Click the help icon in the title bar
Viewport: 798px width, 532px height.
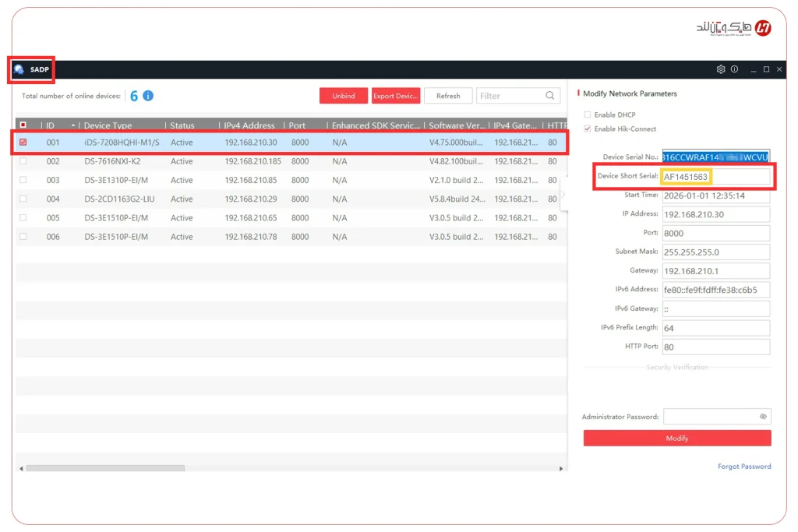tap(734, 69)
